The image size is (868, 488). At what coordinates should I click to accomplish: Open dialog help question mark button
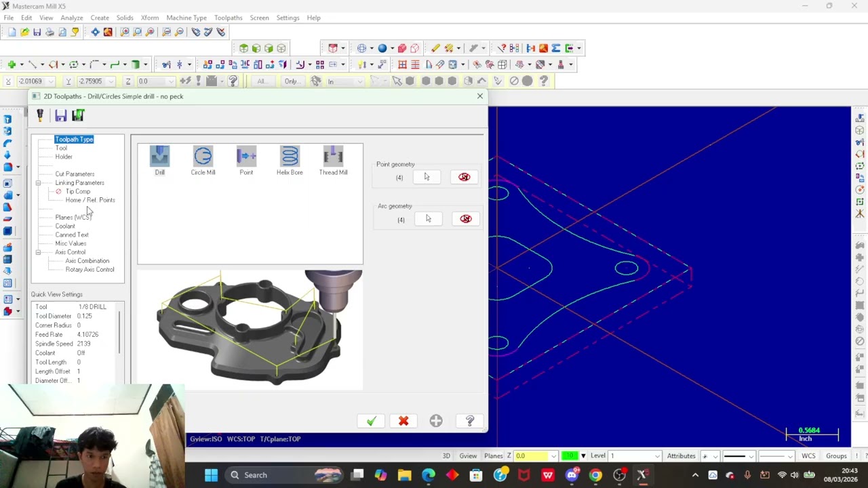[469, 422]
